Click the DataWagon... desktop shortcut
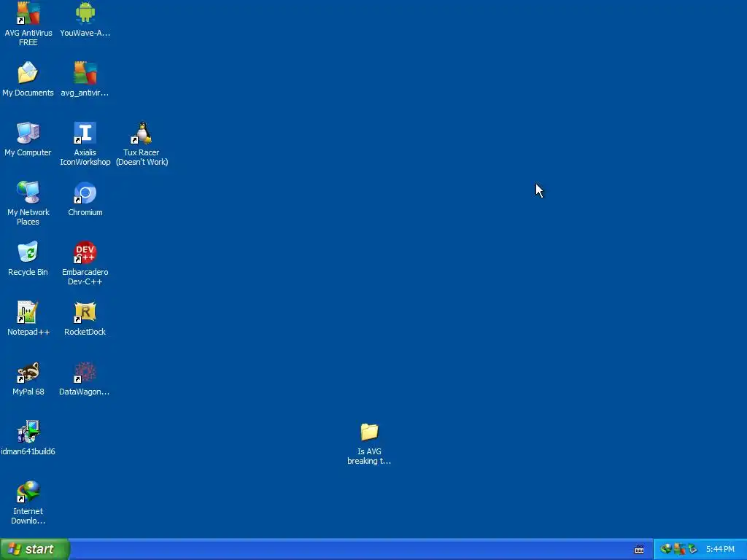The image size is (747, 560). coord(85,373)
